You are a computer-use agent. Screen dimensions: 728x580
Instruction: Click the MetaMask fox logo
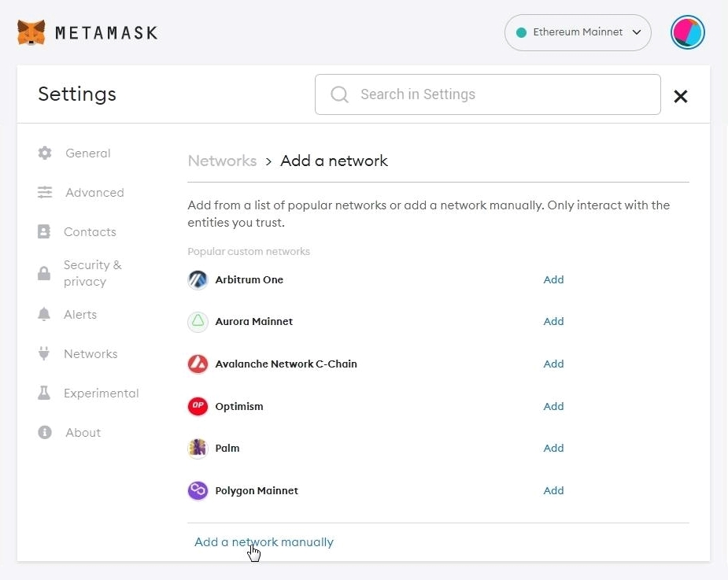[x=31, y=32]
